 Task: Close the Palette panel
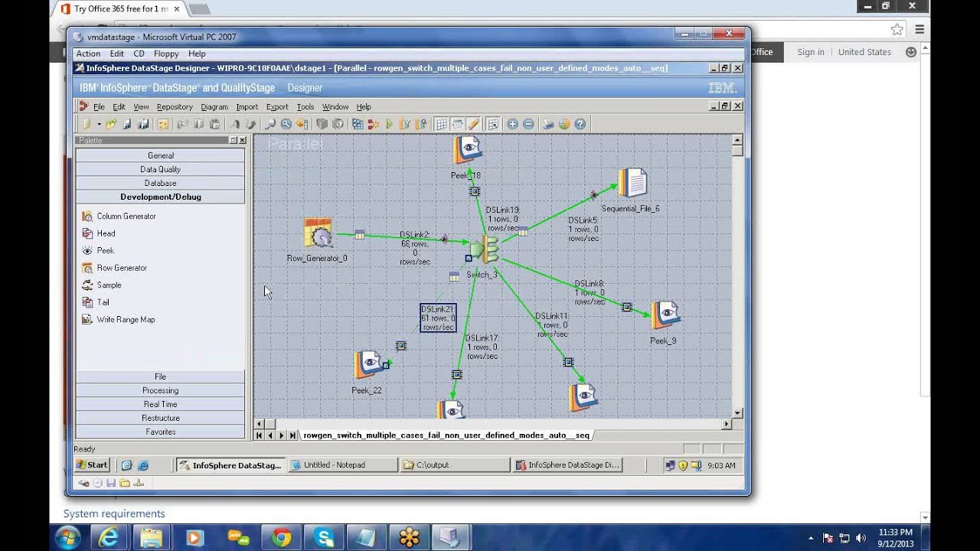(243, 140)
